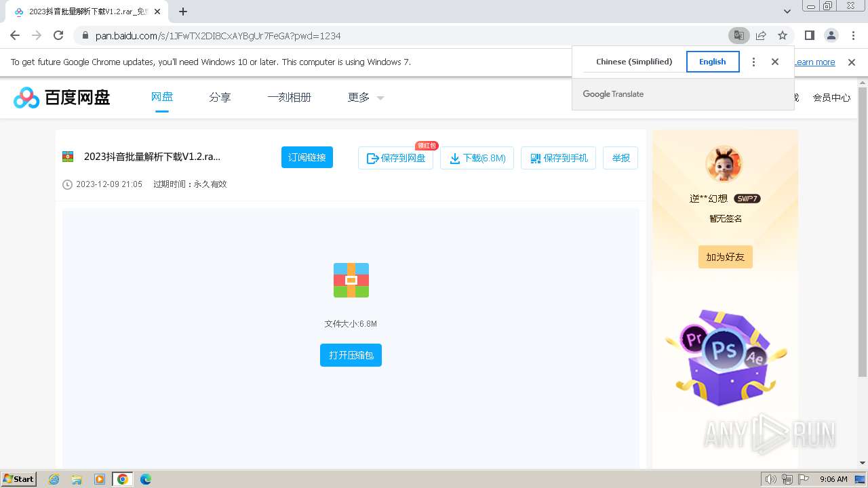Click the file name 2023抖音批量解析下载V1.2.ra...
The height and width of the screenshot is (488, 868).
152,157
